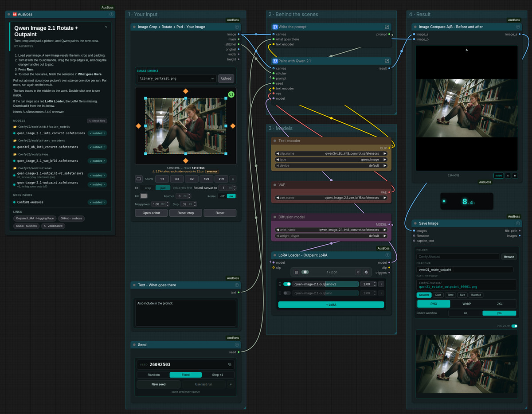Screen dimensions: 532x414
Task: Click the info button for qwen-image-2.1-outpaint-v2
Action: pyautogui.click(x=381, y=284)
